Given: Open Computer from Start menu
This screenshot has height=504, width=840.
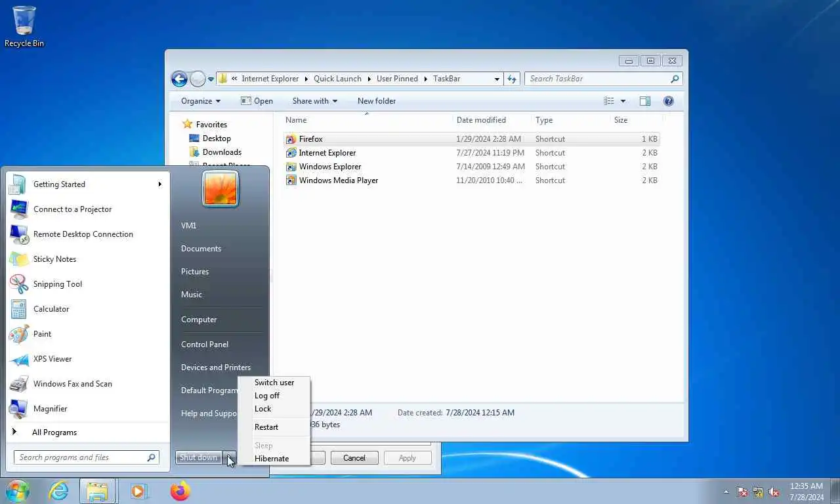Looking at the screenshot, I should coord(199,320).
